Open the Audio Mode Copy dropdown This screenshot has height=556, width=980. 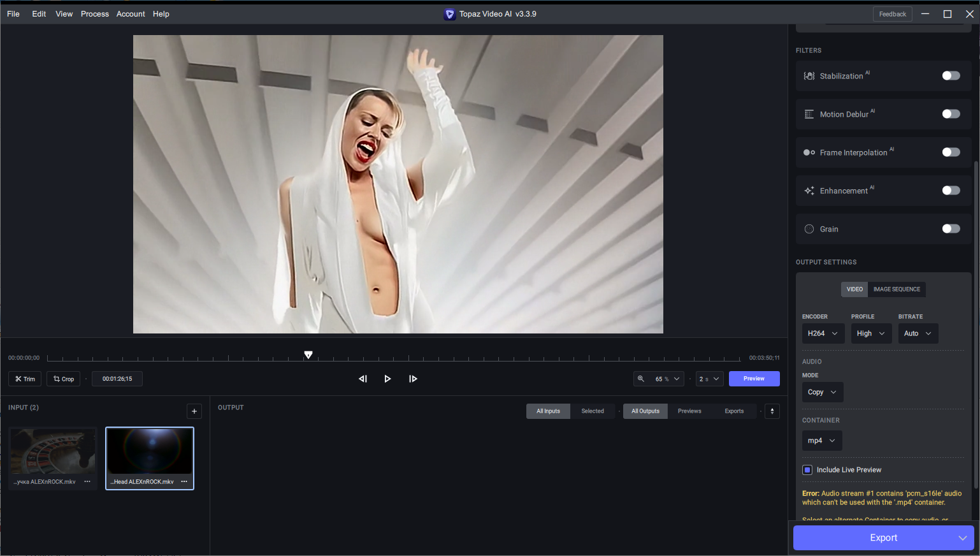click(823, 392)
